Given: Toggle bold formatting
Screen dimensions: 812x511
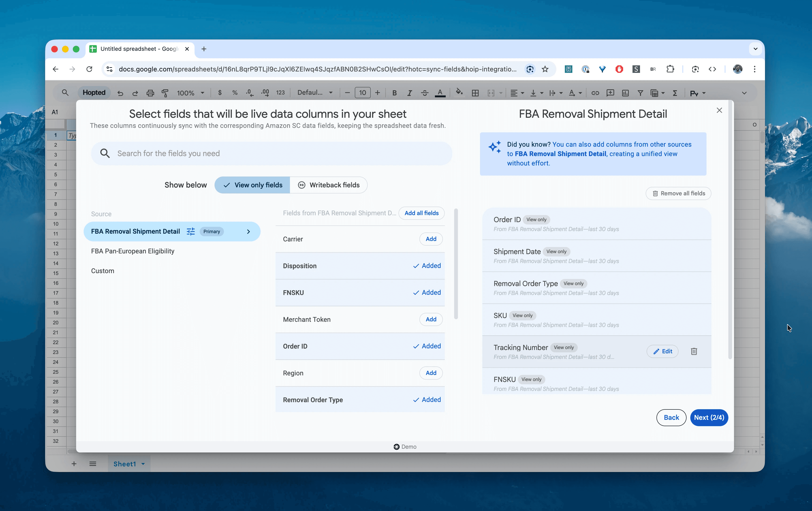Looking at the screenshot, I should point(394,93).
